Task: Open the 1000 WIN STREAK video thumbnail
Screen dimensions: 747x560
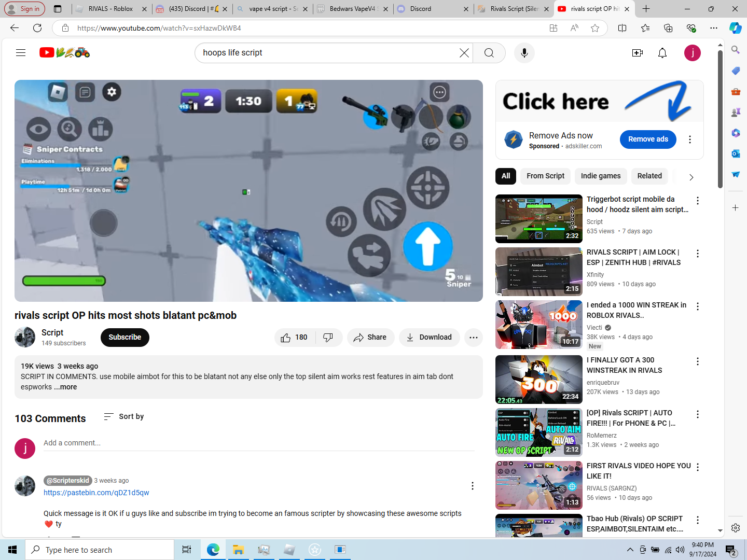Action: pos(539,325)
